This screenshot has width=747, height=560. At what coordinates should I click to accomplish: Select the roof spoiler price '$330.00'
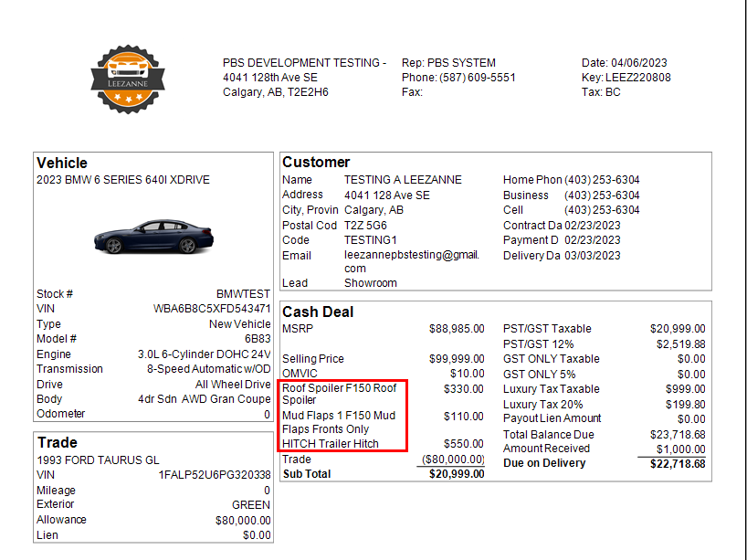[x=464, y=389]
